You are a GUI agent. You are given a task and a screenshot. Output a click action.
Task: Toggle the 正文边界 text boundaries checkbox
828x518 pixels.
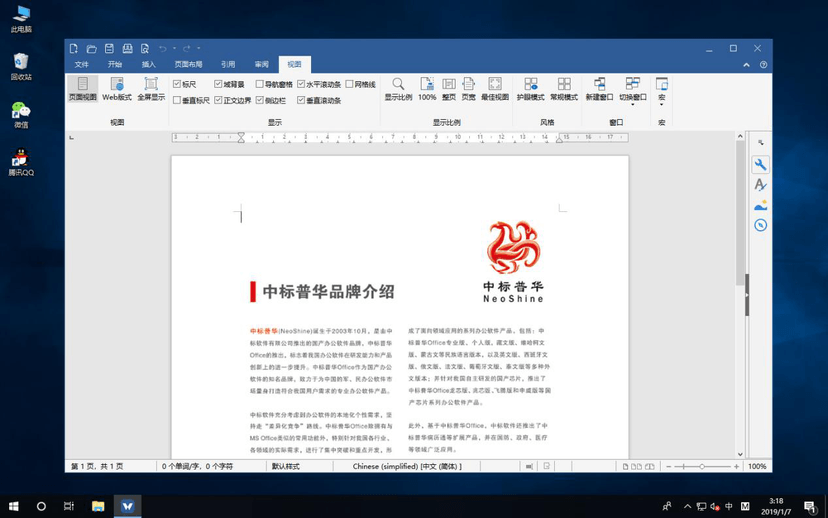pyautogui.click(x=218, y=100)
